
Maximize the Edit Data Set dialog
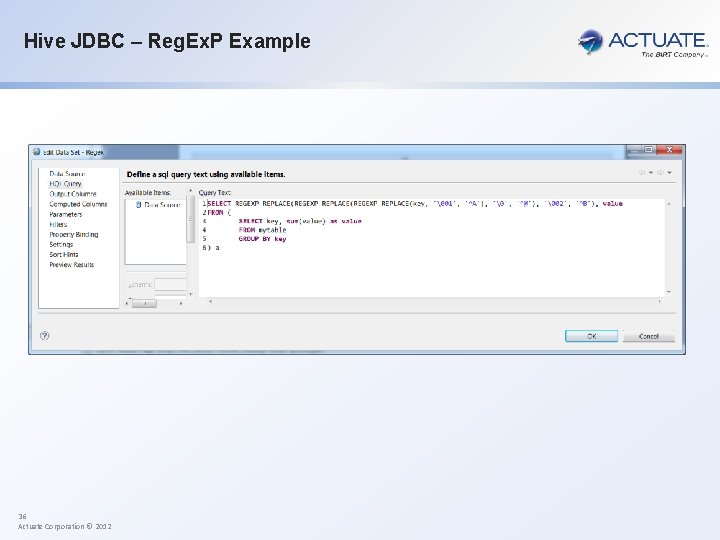coord(648,150)
